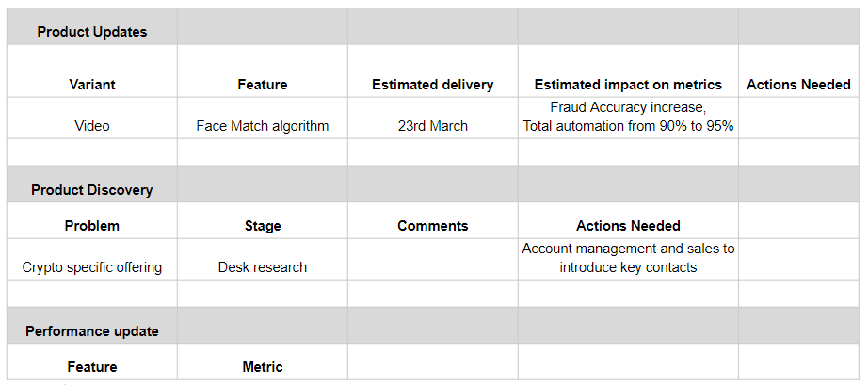
Task: Click the Estimated delivery header cell
Action: 432,85
